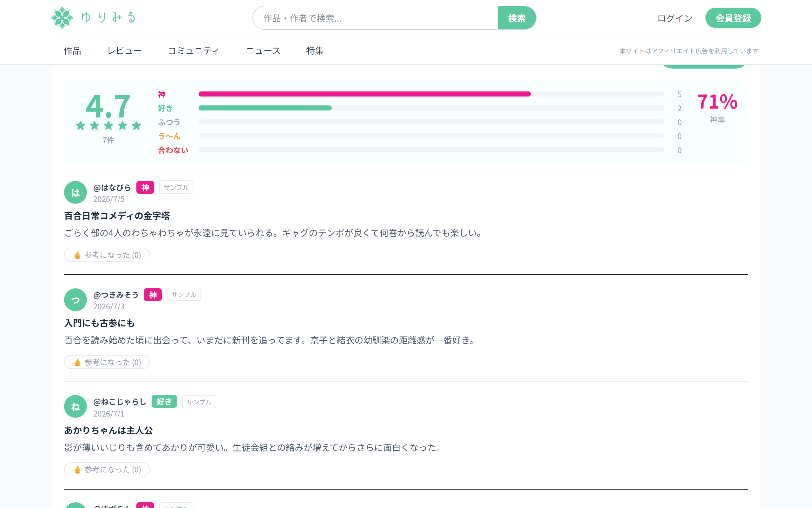This screenshot has width=812, height=508.
Task: Open the ログイン link
Action: click(x=675, y=18)
